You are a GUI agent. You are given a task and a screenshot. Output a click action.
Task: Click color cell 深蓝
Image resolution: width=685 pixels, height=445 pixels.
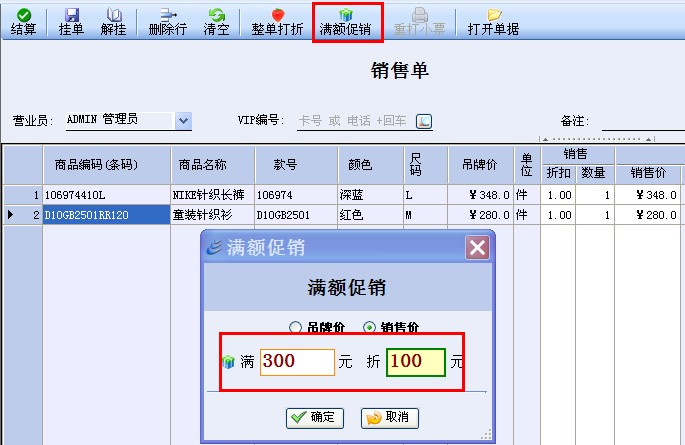(x=370, y=195)
